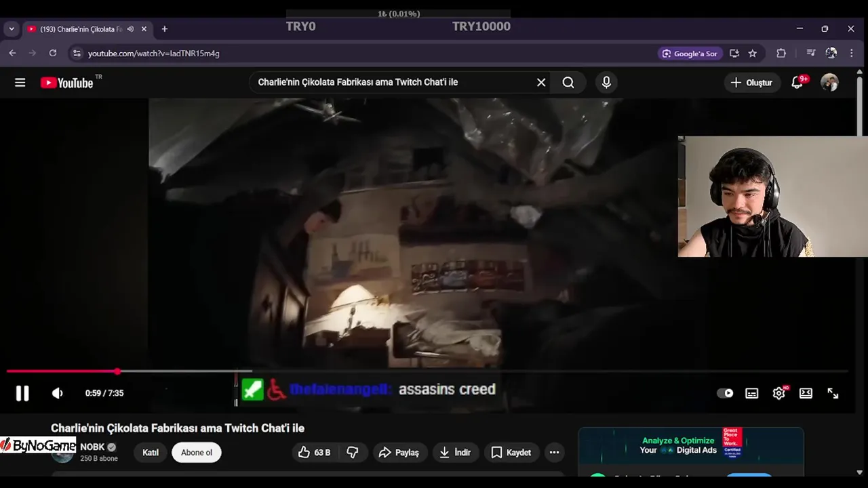Image resolution: width=868 pixels, height=488 pixels.
Task: Seek on the red video progress bar
Action: 427,371
